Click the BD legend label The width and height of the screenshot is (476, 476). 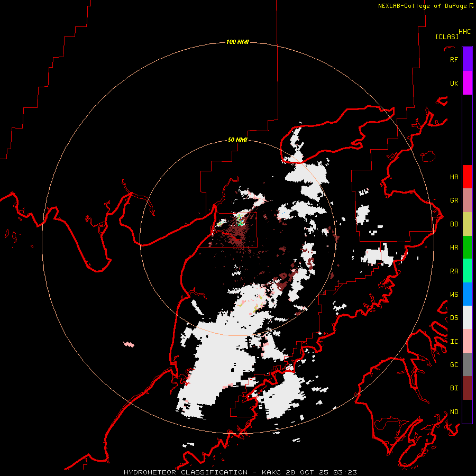454,224
